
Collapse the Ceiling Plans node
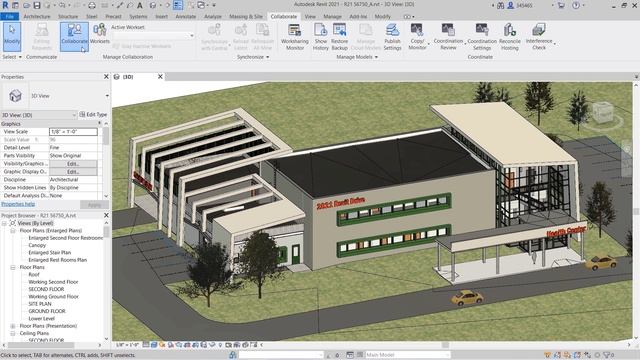pyautogui.click(x=13, y=333)
